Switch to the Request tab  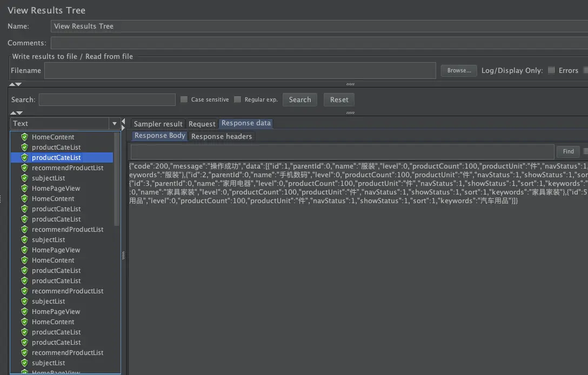[202, 124]
